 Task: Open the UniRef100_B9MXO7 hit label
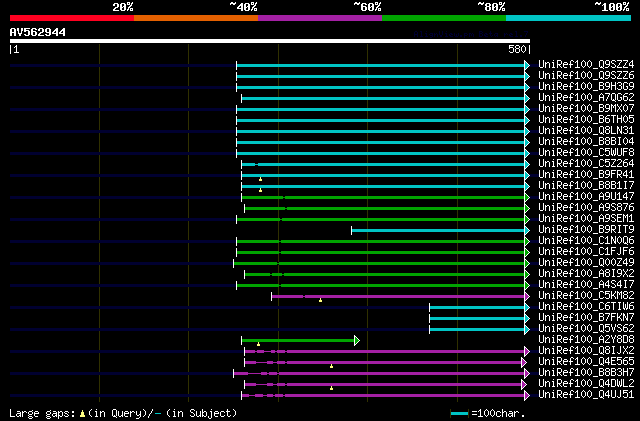coord(586,109)
